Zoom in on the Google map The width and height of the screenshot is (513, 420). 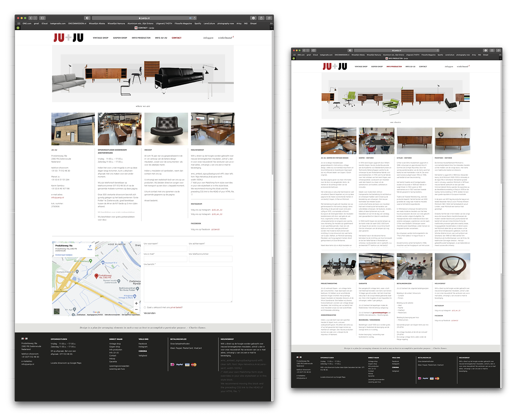pyautogui.click(x=136, y=303)
